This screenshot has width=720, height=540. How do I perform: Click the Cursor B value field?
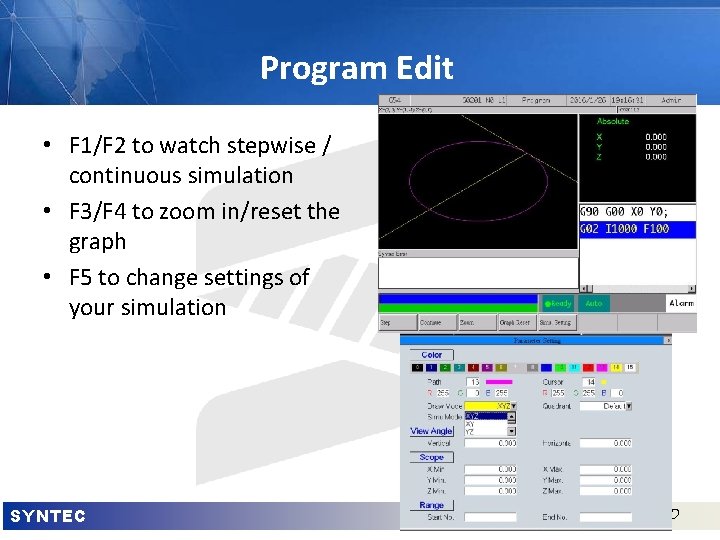(x=617, y=393)
